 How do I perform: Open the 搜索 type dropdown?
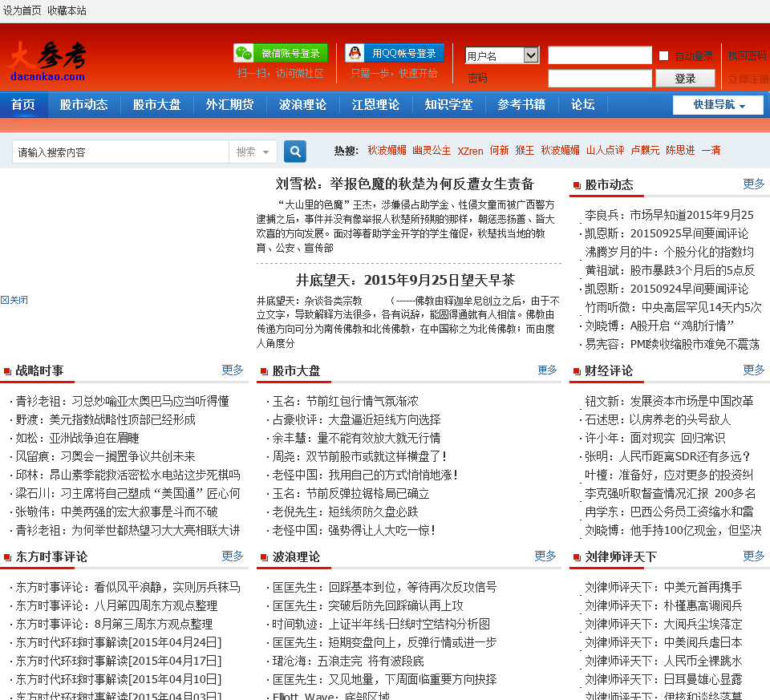(x=253, y=152)
